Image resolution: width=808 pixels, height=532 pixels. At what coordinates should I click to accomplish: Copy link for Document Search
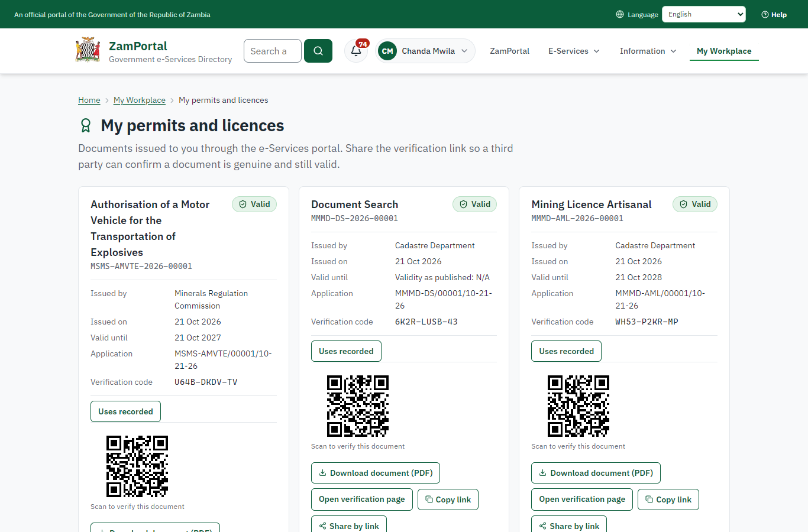[448, 499]
